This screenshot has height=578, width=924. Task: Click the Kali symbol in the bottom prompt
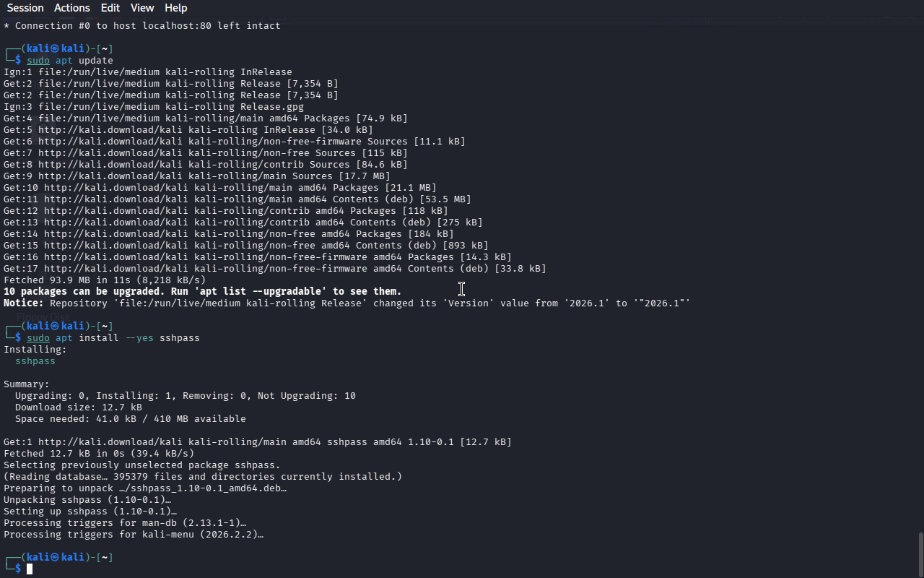point(55,557)
